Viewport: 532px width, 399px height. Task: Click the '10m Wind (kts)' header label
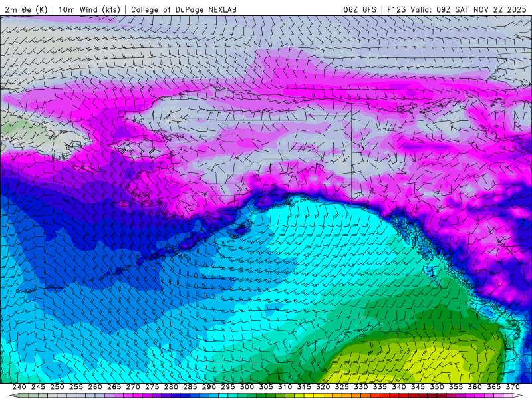(x=89, y=9)
